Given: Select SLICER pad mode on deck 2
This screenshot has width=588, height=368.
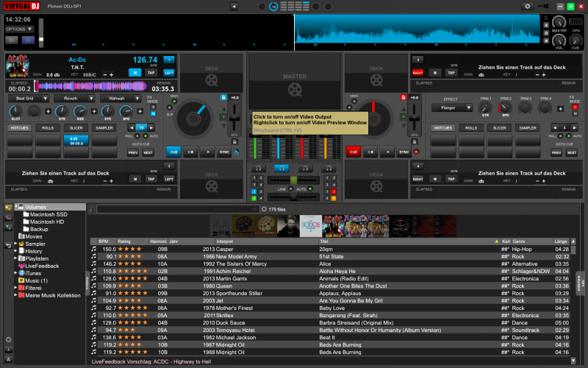Looking at the screenshot, I should [500, 127].
